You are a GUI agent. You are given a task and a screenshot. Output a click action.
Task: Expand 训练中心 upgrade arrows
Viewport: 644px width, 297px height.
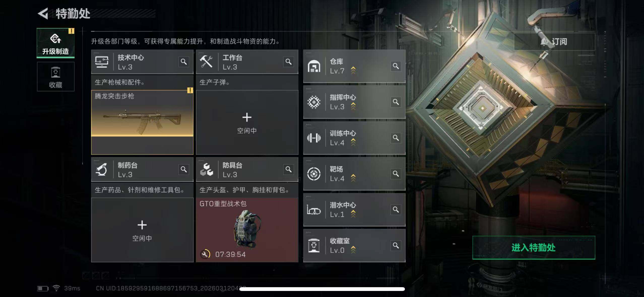tap(353, 142)
